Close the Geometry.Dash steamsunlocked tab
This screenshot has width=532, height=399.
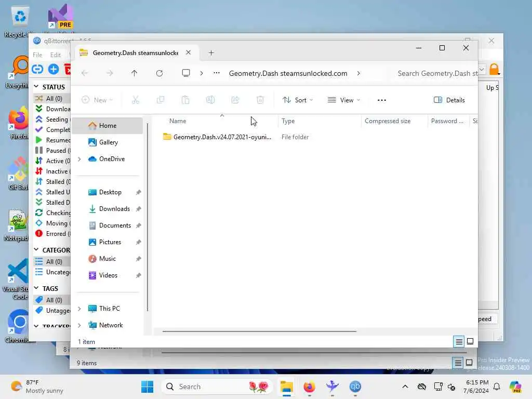[188, 52]
